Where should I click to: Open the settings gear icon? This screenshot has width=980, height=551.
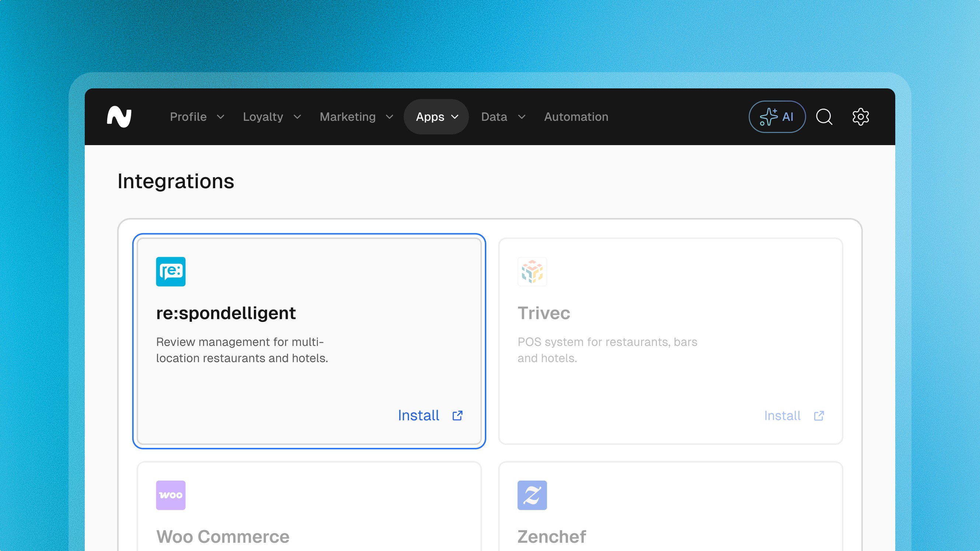pyautogui.click(x=860, y=117)
